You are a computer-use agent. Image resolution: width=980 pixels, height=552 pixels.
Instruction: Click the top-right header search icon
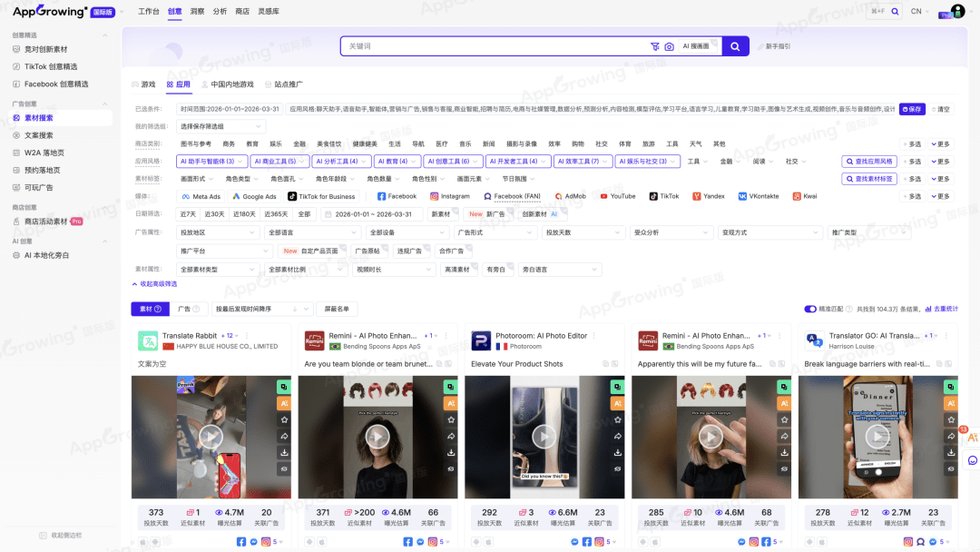[x=895, y=11]
